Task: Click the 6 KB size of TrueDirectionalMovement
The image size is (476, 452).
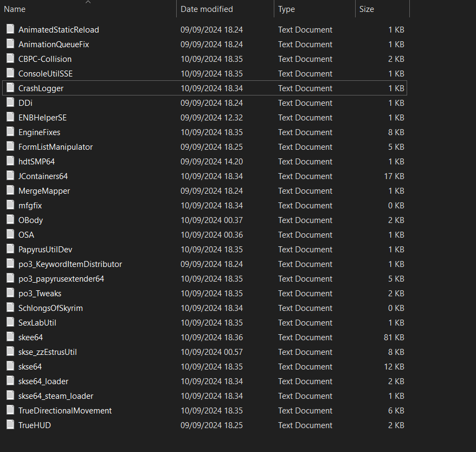Action: point(396,411)
